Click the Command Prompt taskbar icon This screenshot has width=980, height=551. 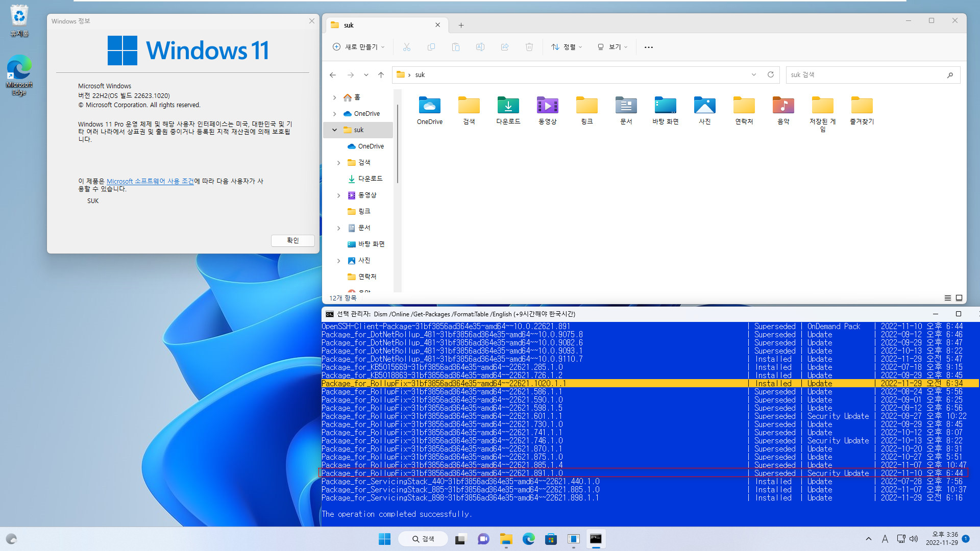596,539
